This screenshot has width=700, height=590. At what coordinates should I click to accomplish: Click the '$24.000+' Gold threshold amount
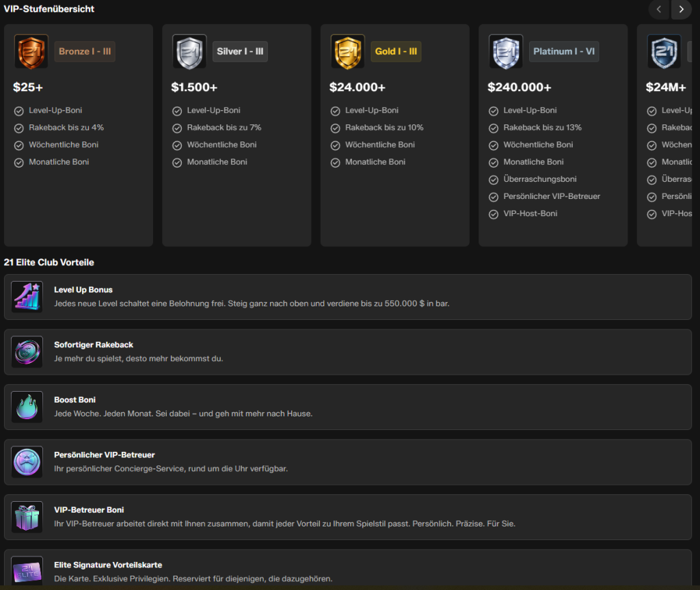pyautogui.click(x=357, y=87)
